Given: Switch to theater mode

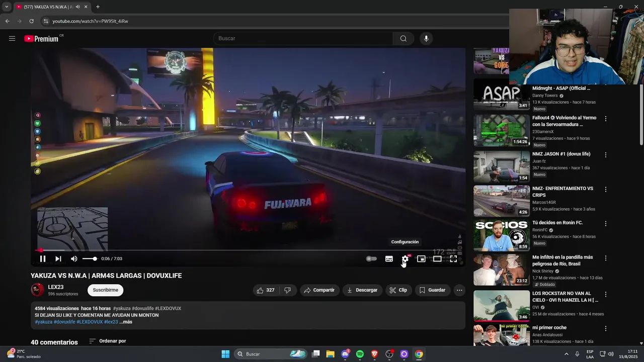Looking at the screenshot, I should [437, 259].
